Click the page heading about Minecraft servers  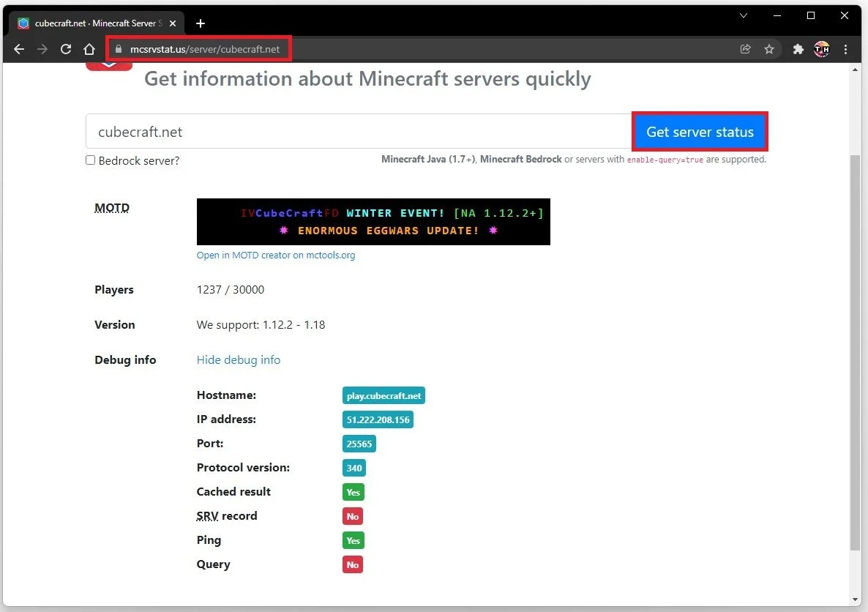(367, 78)
